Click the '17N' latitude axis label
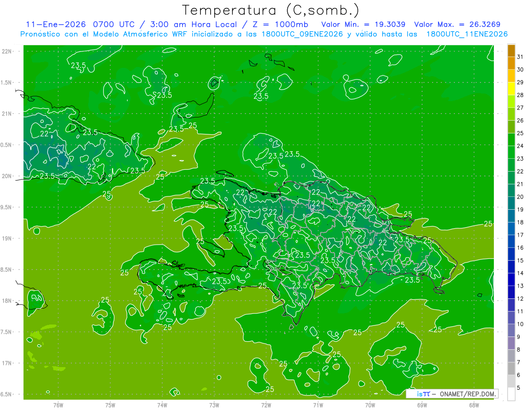 (7, 363)
